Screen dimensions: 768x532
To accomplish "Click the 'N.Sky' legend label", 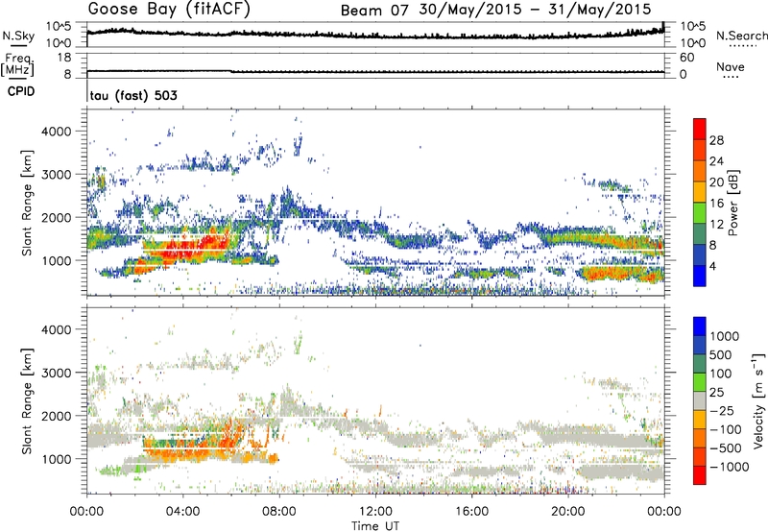I will [18, 36].
